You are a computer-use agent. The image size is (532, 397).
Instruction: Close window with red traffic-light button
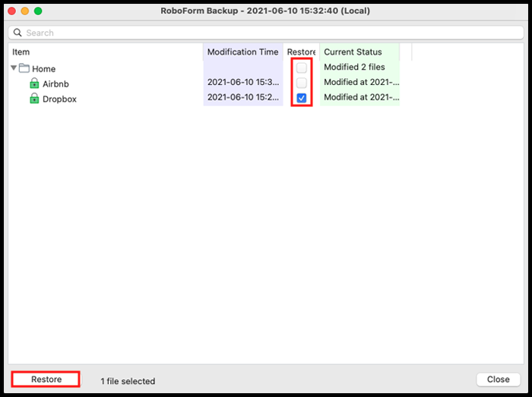12,11
